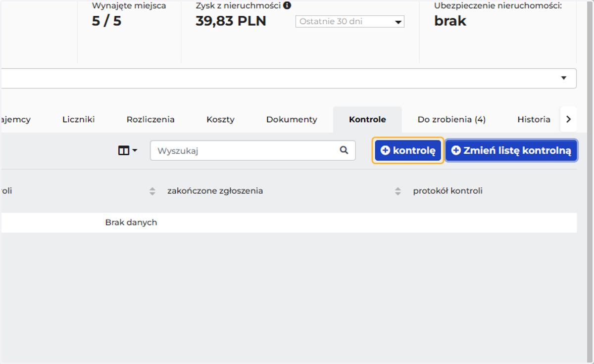
Task: Click the Brak danych table row
Action: point(288,223)
